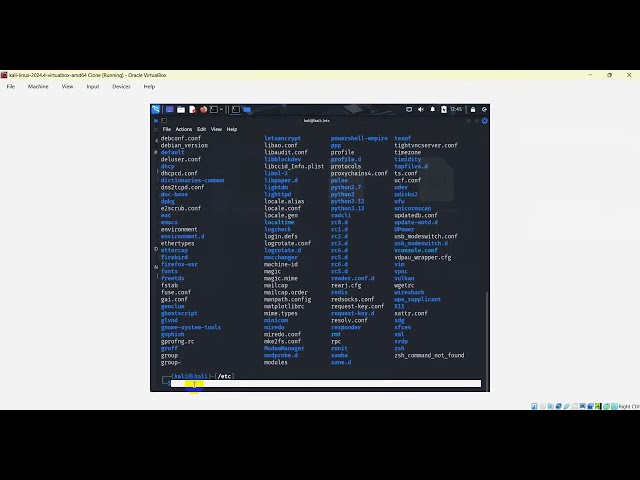
Task: Click VirtualBox audio status icon
Action: coord(551,406)
